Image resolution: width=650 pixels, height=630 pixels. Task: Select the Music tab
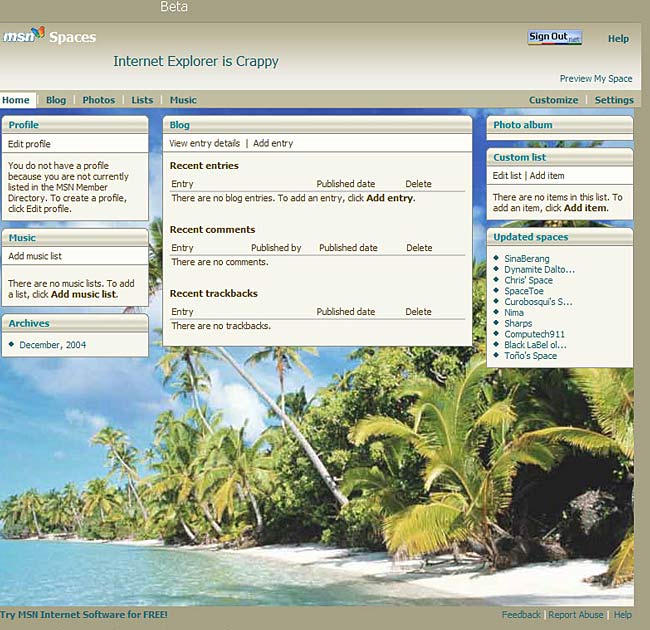[x=183, y=100]
